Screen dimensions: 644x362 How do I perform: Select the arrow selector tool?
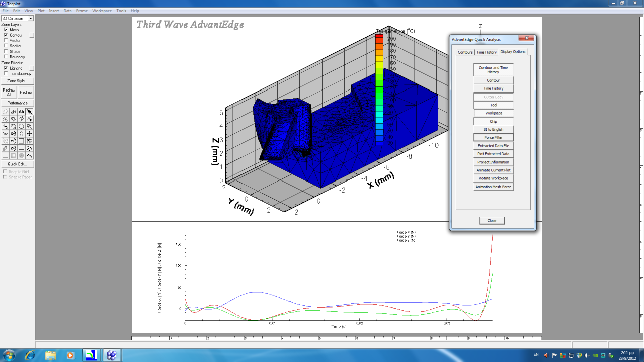(x=29, y=112)
